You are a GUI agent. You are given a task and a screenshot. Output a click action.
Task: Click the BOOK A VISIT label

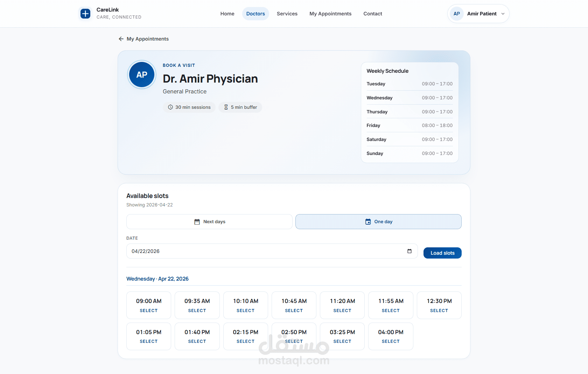pyautogui.click(x=179, y=65)
